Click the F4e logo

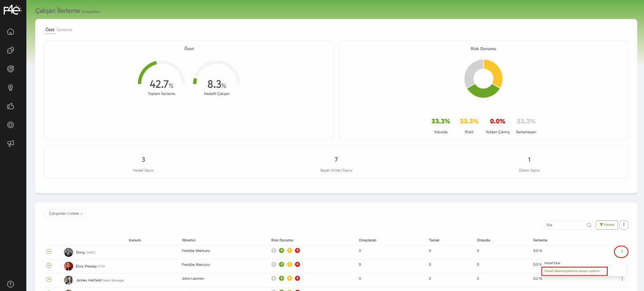[12, 10]
